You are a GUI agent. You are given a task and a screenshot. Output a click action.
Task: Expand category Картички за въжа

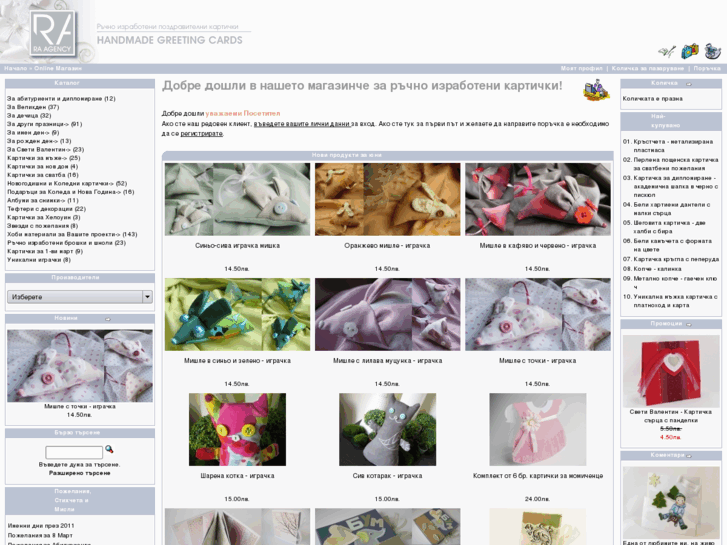pyautogui.click(x=37, y=158)
